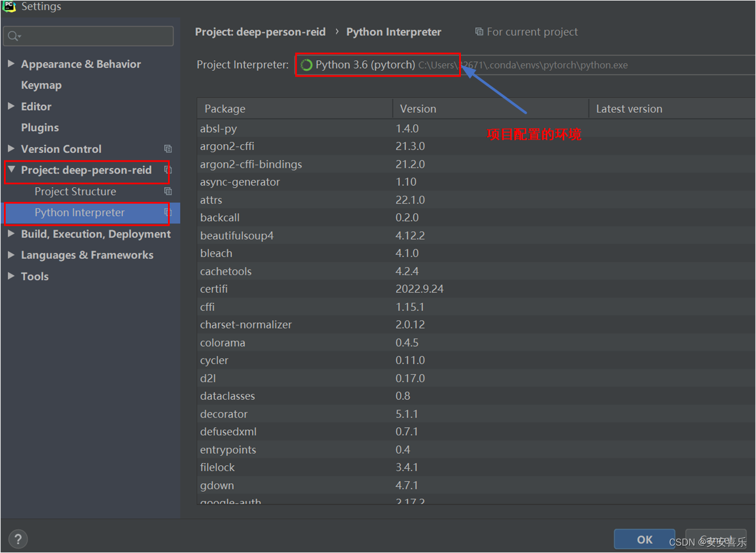Select the Keymap settings page
Image resolution: width=756 pixels, height=553 pixels.
click(41, 85)
